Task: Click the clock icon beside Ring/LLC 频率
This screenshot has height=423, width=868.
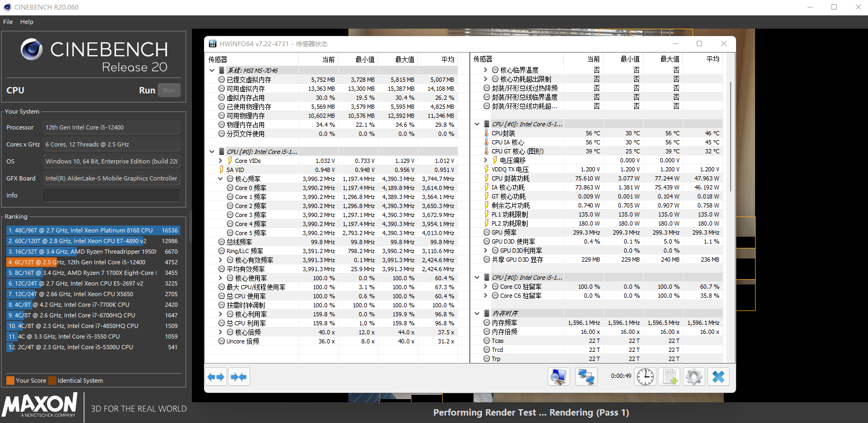Action: pos(222,251)
